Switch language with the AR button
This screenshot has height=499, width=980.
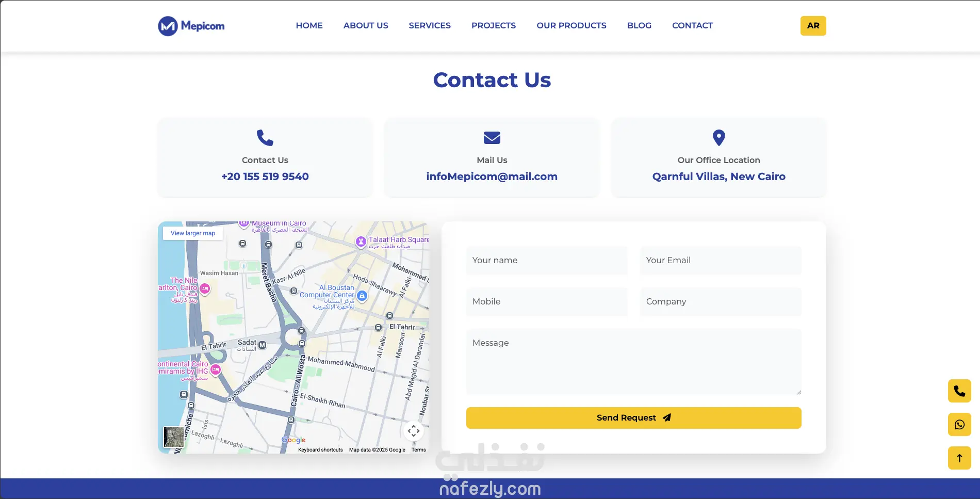click(813, 26)
